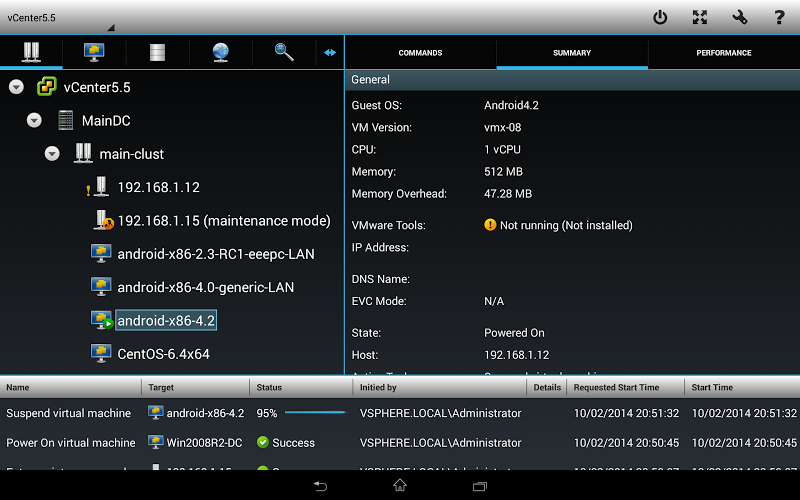Click the Host value 192.168.1.12 in summary
Screen dimensions: 800x500
516,355
